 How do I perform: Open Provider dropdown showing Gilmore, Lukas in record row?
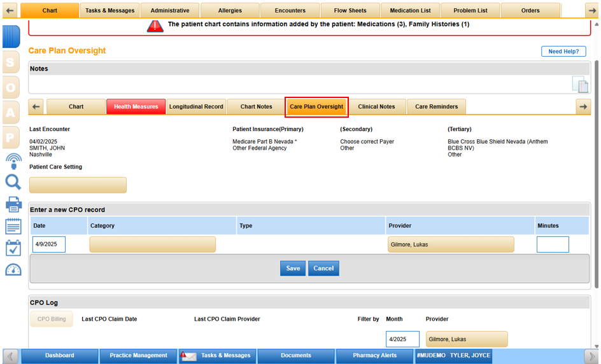pyautogui.click(x=450, y=244)
